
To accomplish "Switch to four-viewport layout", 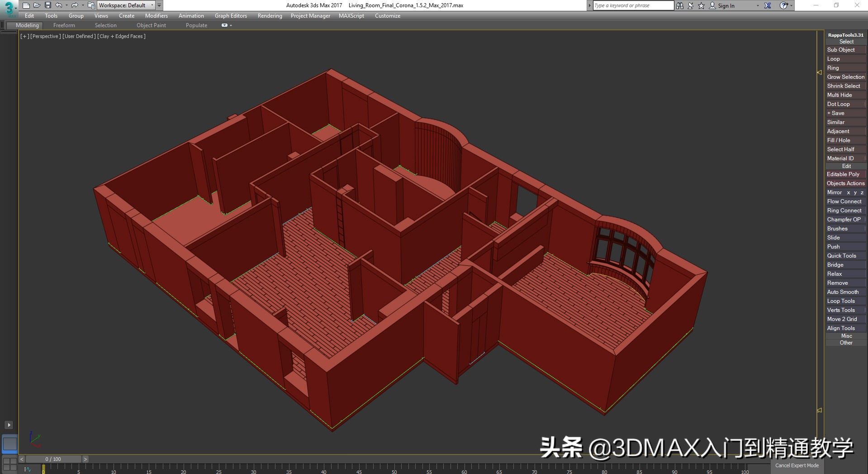I will (x=9, y=464).
